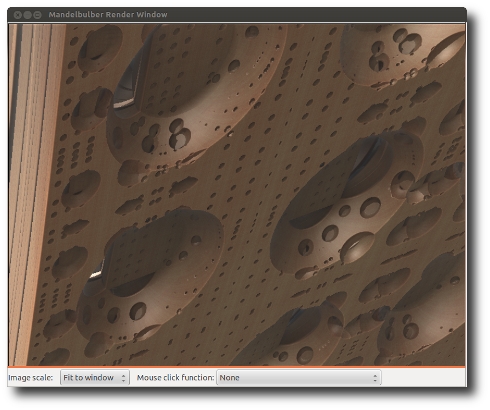The image size is (490, 410).
Task: Click the double hole inside the top crater
Action: click(x=179, y=134)
